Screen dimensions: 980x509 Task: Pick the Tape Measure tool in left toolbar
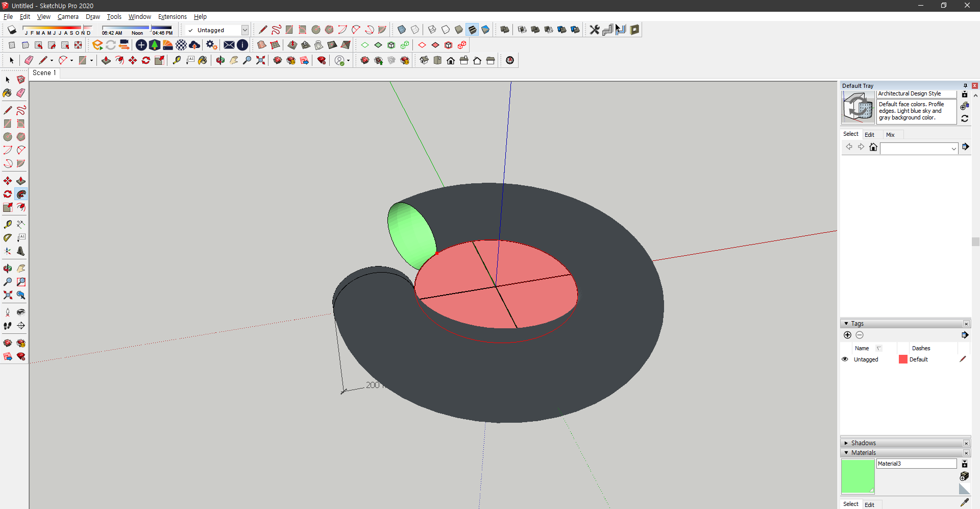coord(8,225)
